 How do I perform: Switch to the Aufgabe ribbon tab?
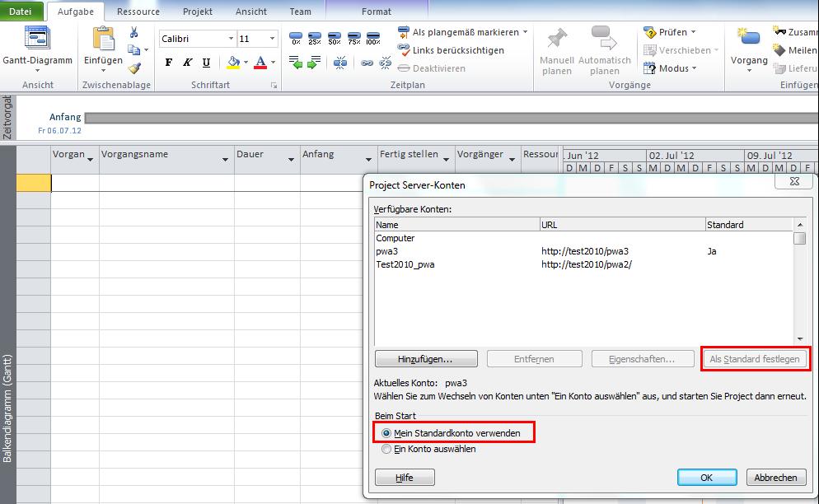(x=76, y=12)
